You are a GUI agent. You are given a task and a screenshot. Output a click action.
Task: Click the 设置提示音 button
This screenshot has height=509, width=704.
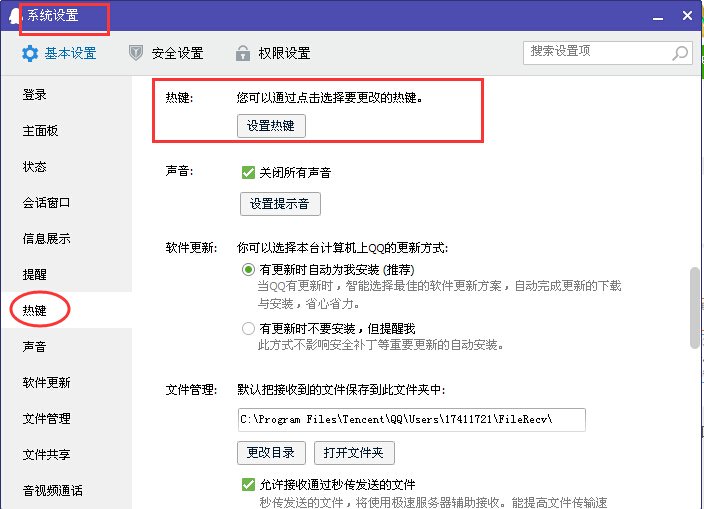(x=280, y=204)
